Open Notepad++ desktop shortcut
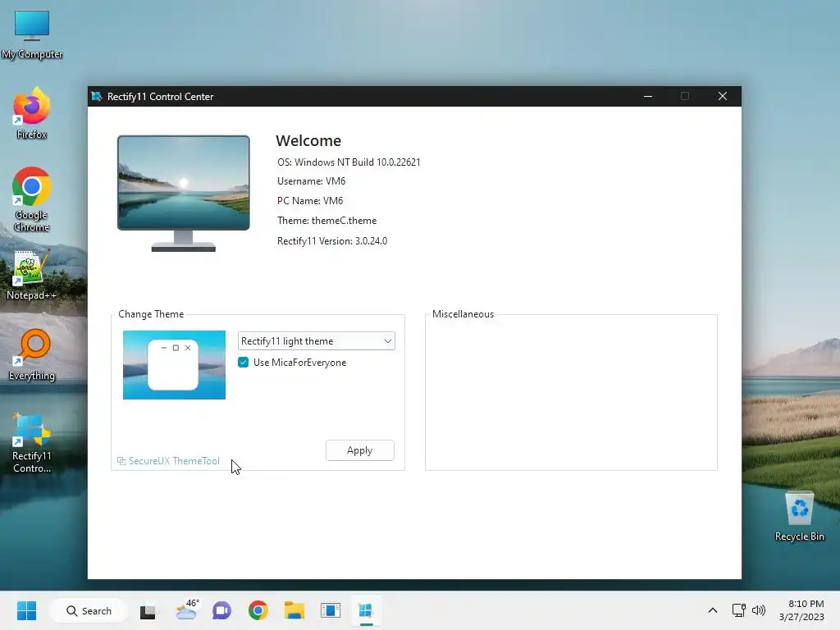 tap(32, 274)
